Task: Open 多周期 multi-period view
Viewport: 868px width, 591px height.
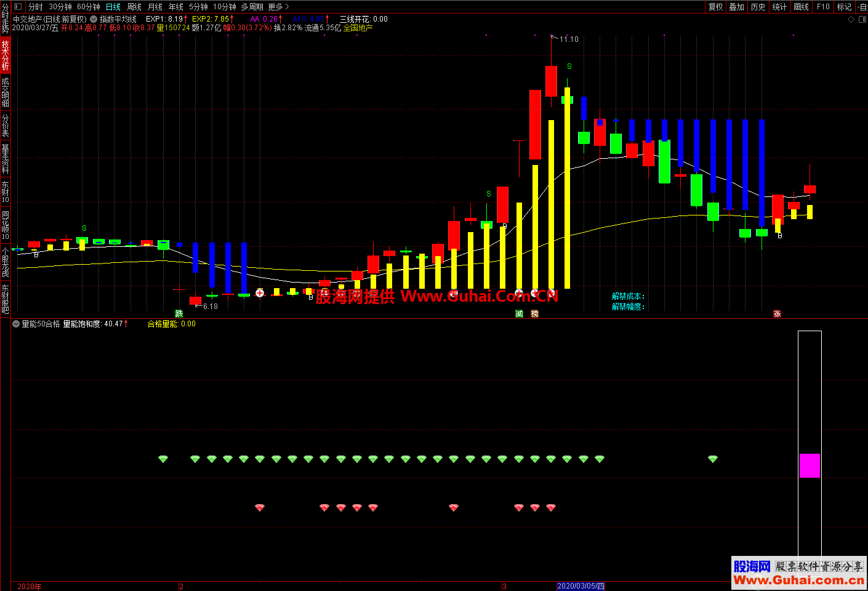Action: (252, 7)
